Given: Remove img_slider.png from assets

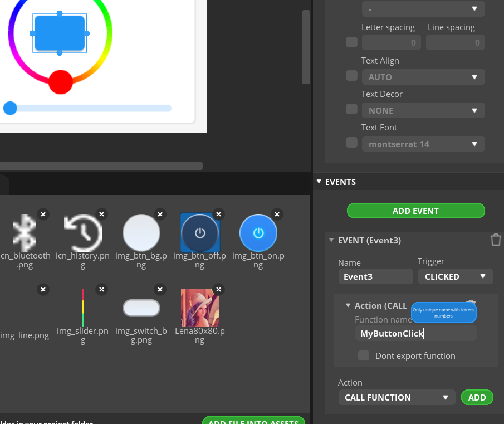Looking at the screenshot, I should click(101, 289).
